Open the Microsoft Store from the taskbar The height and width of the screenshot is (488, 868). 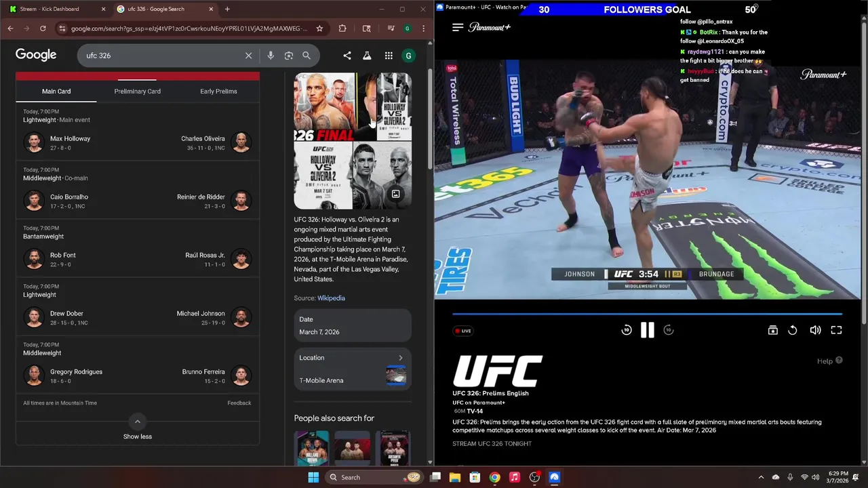pyautogui.click(x=475, y=477)
